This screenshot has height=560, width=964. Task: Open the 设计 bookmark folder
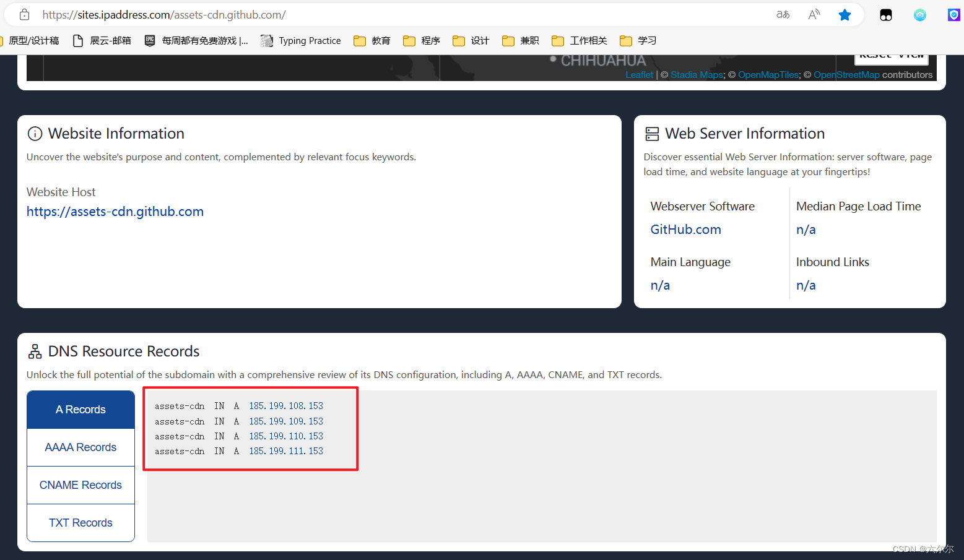coord(471,41)
